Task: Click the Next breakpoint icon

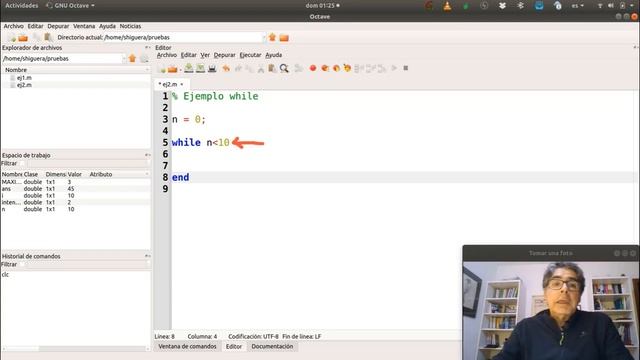Action: click(x=336, y=68)
